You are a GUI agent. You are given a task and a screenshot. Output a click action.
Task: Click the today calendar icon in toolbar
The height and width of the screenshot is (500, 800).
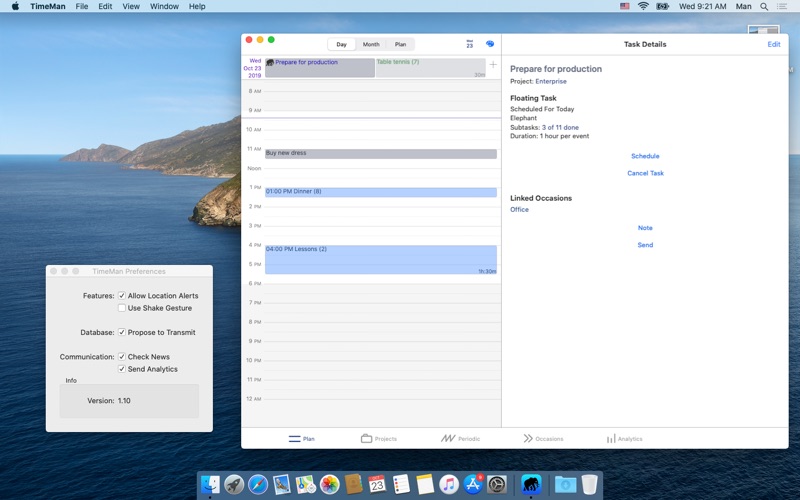click(470, 44)
